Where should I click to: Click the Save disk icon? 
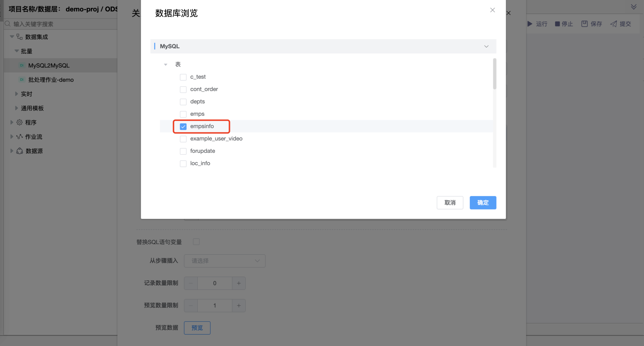(584, 24)
